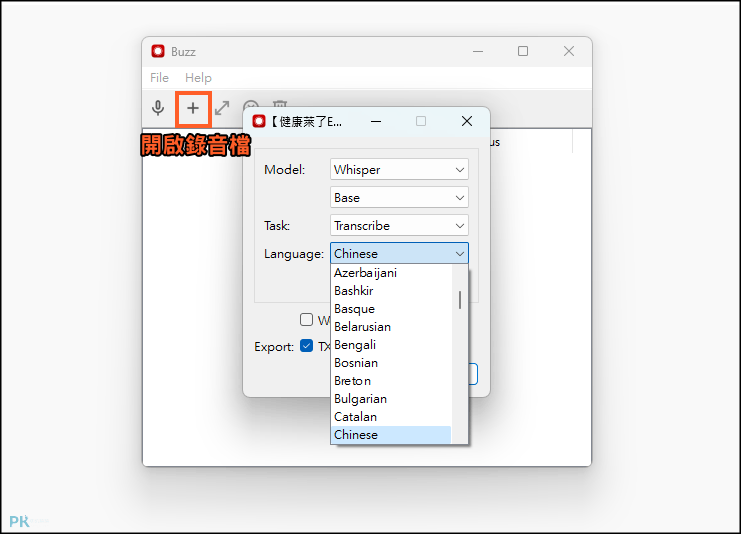Select Breton from the dropdown list

(x=391, y=380)
